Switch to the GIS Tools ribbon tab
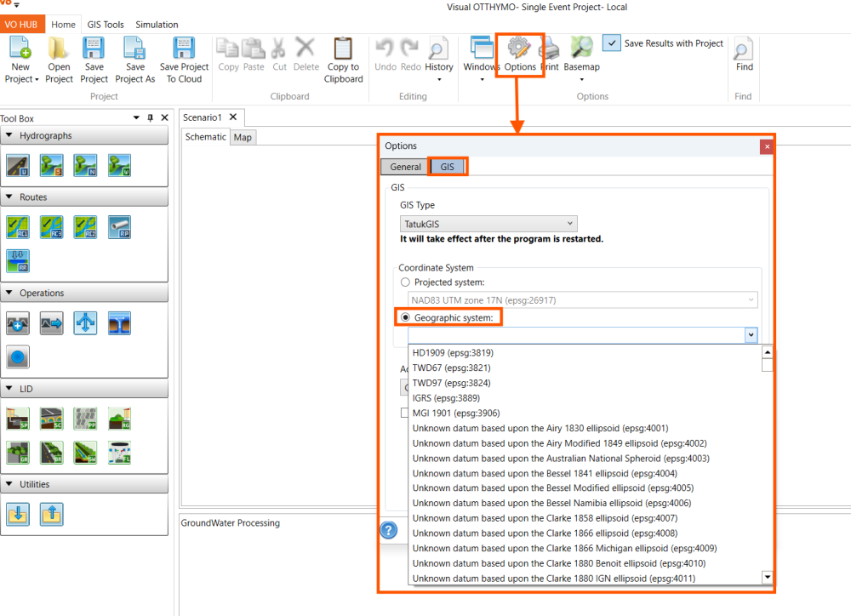This screenshot has width=851, height=616. [x=106, y=25]
